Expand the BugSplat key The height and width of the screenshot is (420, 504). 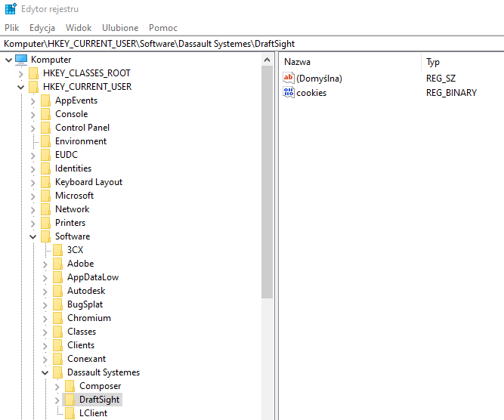pyautogui.click(x=45, y=305)
